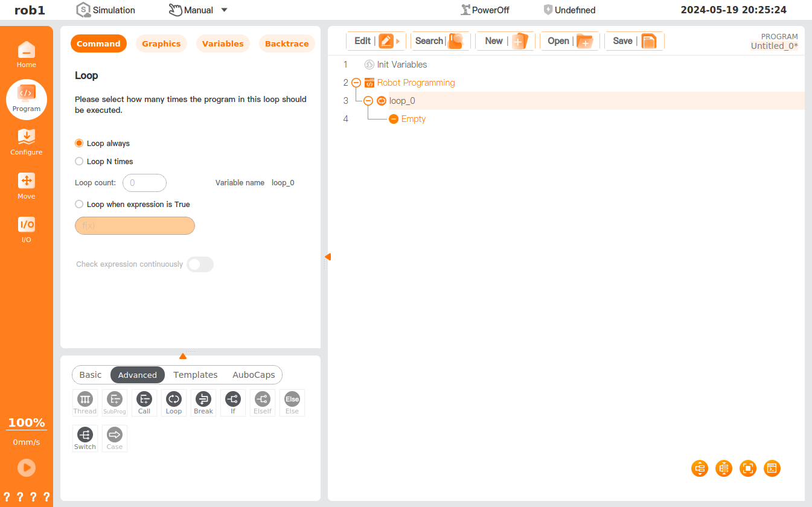Click the Loop count input field
Image resolution: width=812 pixels, height=507 pixels.
pyautogui.click(x=144, y=183)
